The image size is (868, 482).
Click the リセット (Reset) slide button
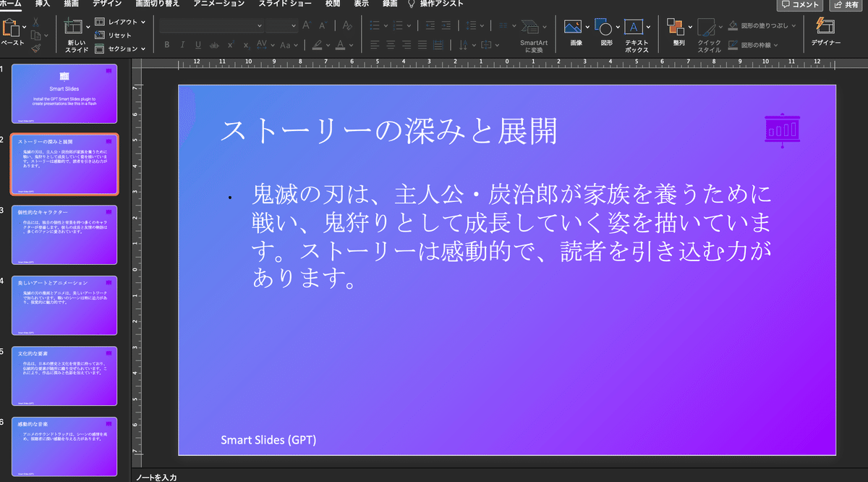114,35
